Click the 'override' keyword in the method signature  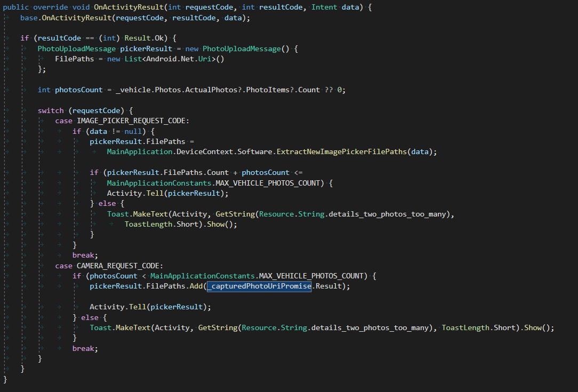coord(51,7)
